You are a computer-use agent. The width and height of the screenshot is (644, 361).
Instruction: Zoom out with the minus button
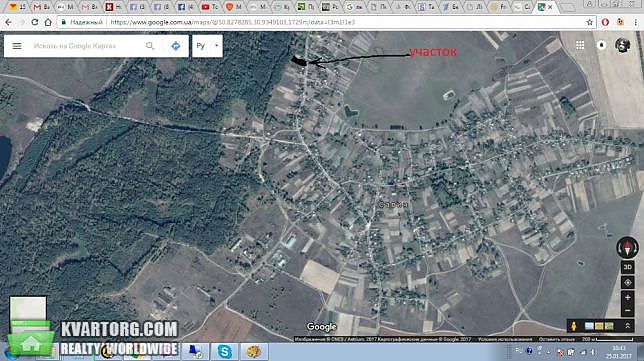[628, 310]
